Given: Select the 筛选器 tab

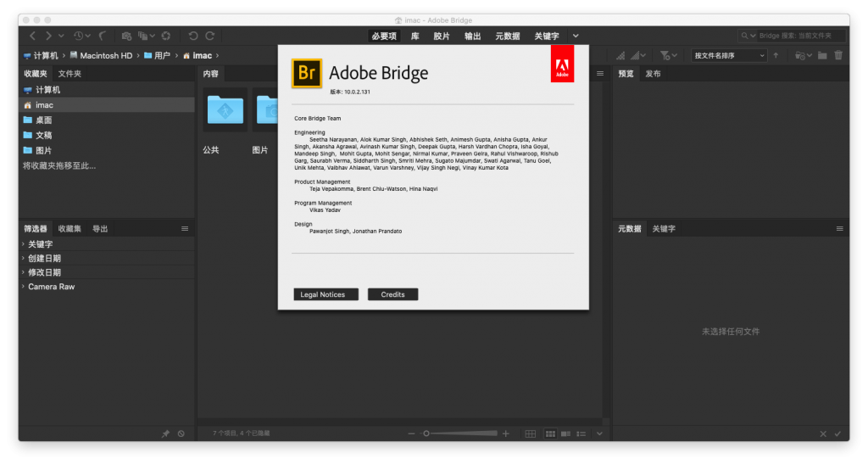Looking at the screenshot, I should tap(36, 229).
